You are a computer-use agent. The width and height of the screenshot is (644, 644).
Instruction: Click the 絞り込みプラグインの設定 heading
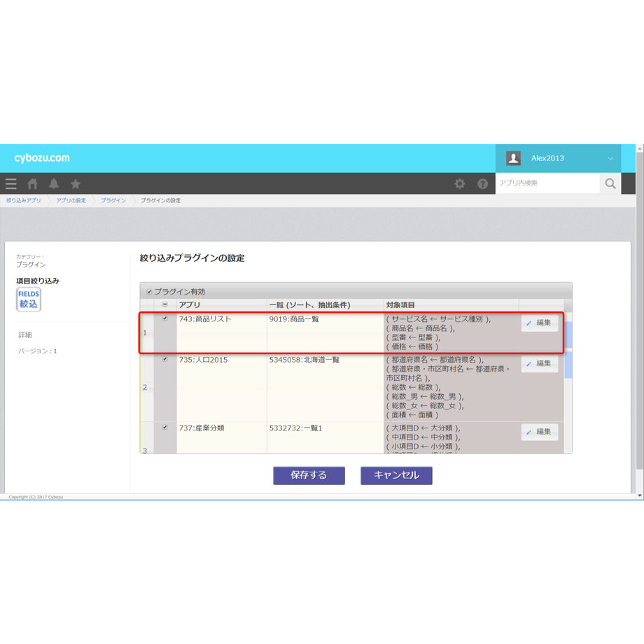(x=192, y=258)
